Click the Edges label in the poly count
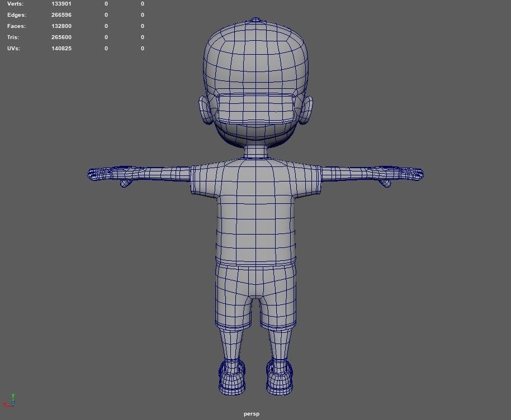The image size is (511, 420). coord(17,15)
